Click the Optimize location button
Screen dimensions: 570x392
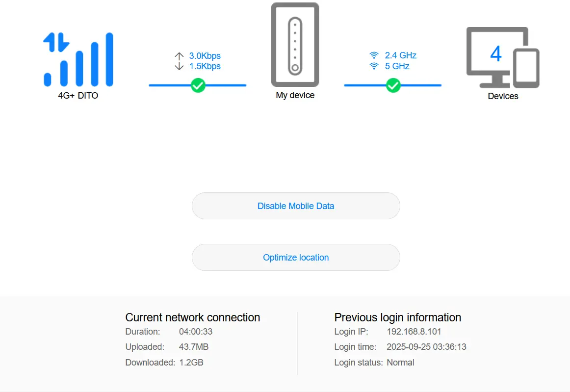(x=296, y=258)
